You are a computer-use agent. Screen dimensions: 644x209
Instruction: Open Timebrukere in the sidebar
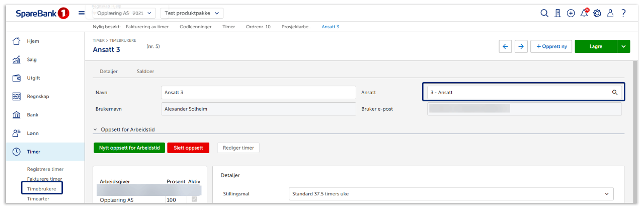(x=42, y=188)
